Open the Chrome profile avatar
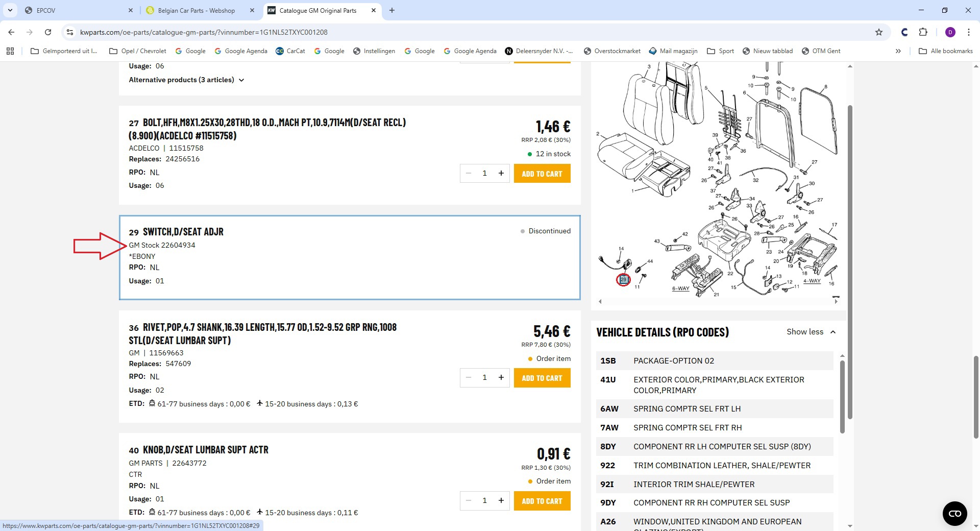Screen dimensions: 980x531 click(x=950, y=32)
